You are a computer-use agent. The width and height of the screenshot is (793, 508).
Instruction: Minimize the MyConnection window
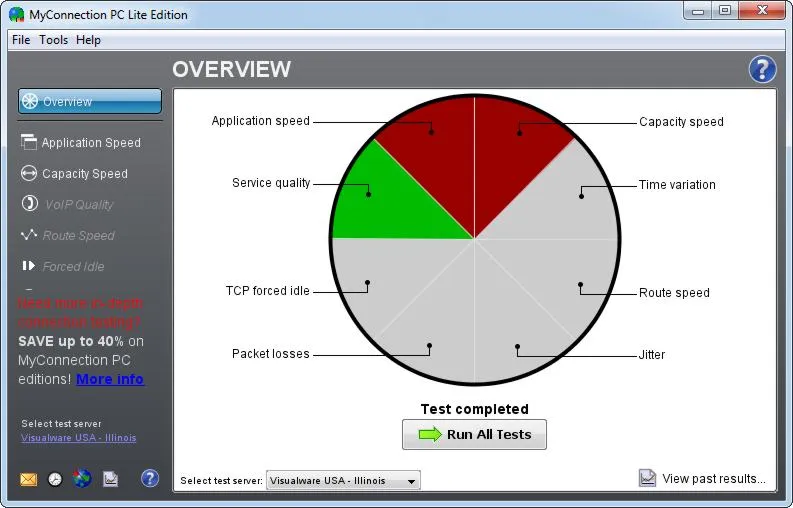pos(698,11)
